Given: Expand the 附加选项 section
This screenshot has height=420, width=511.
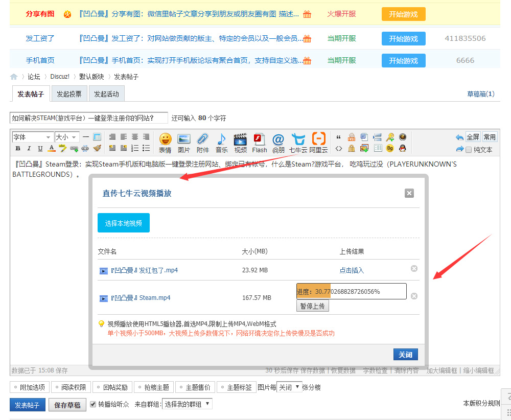Looking at the screenshot, I should [x=29, y=387].
